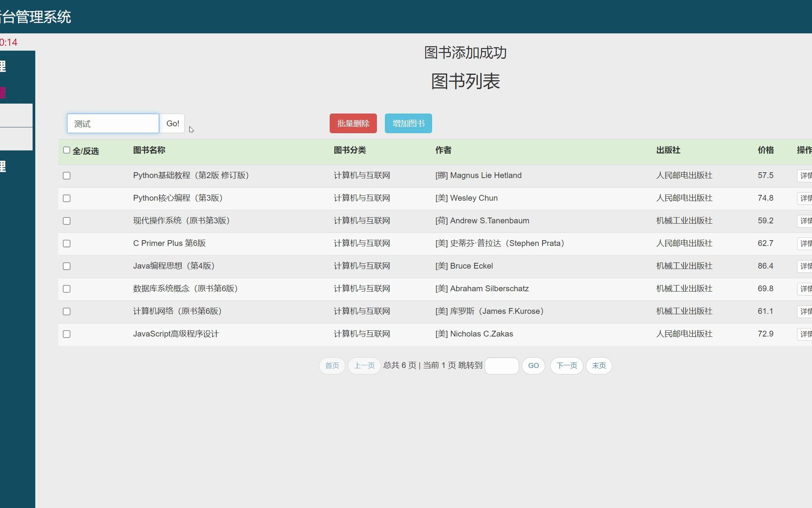
Task: Check the 现代操作系统 row checkbox
Action: click(67, 221)
